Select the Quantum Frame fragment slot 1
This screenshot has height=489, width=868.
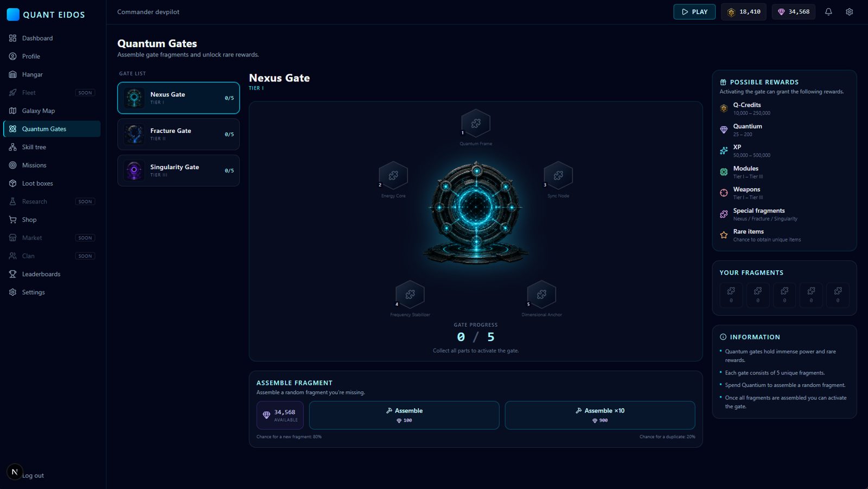pyautogui.click(x=476, y=123)
